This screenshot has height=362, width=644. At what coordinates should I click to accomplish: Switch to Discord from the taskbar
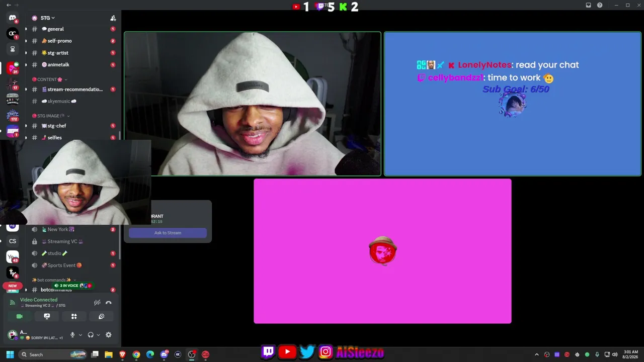164,354
